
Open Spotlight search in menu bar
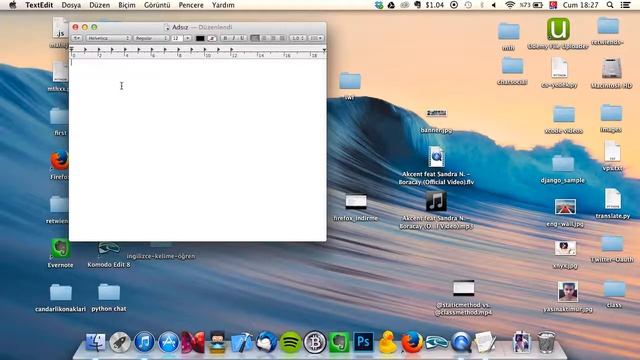click(610, 5)
